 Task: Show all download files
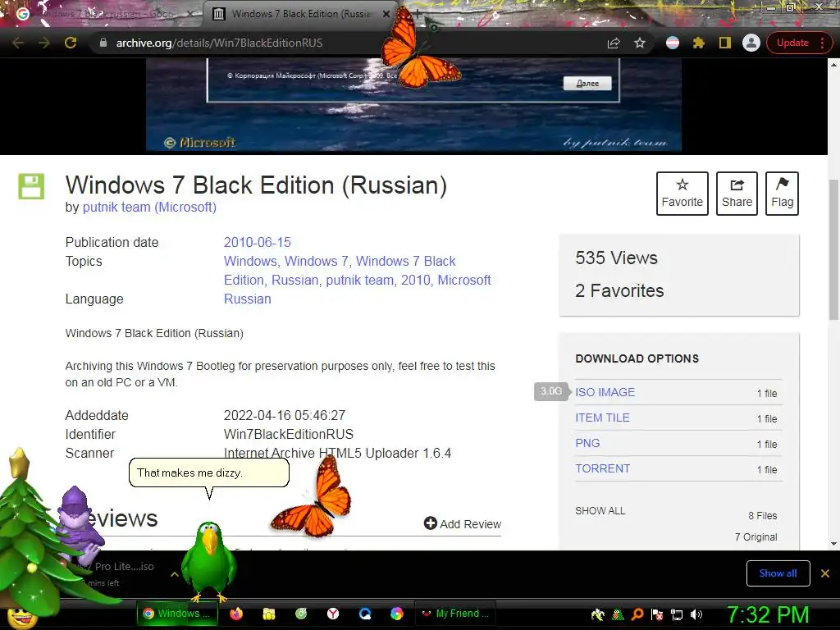click(x=600, y=511)
